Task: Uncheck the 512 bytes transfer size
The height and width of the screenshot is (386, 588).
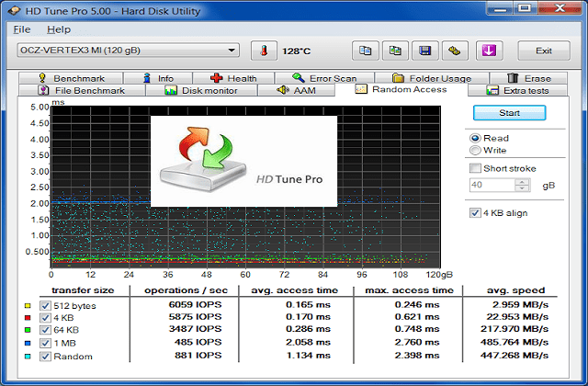Action: (45, 306)
